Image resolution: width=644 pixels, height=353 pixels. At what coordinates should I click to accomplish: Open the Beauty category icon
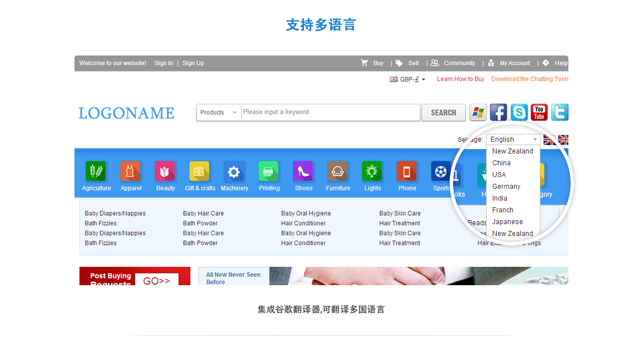coord(165,171)
